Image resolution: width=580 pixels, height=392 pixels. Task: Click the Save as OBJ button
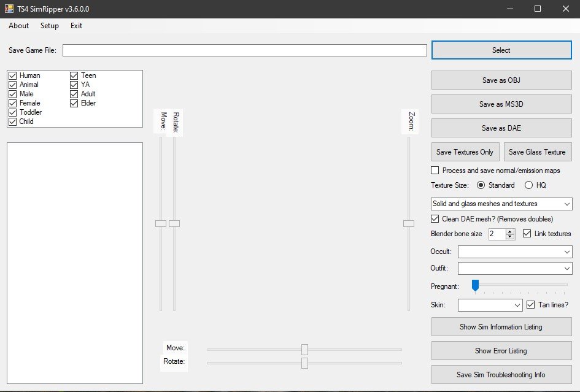pos(501,80)
